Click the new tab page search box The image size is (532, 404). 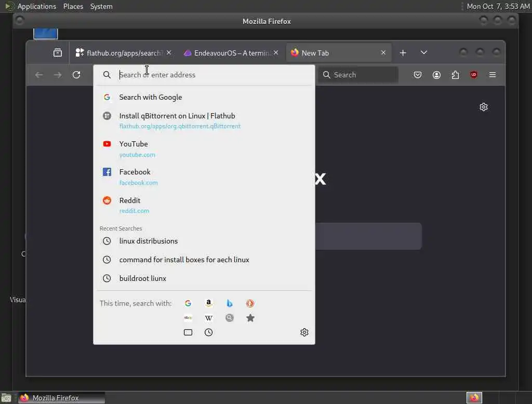point(368,236)
